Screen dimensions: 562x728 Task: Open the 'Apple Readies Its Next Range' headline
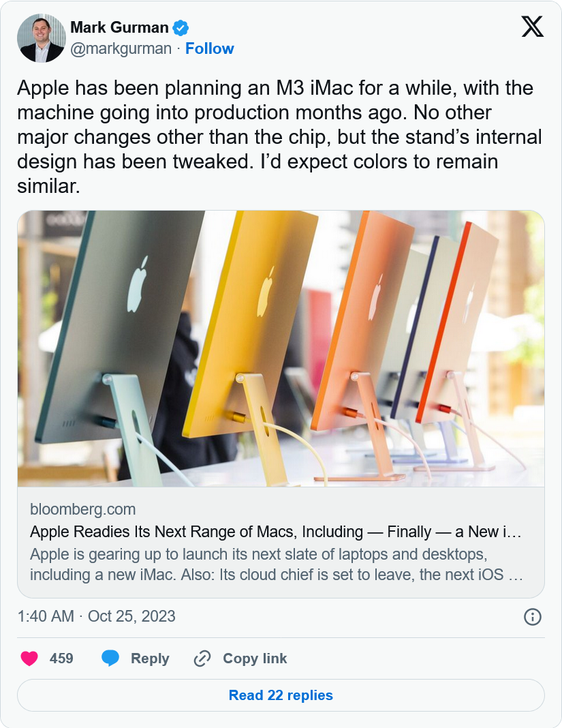click(x=276, y=532)
